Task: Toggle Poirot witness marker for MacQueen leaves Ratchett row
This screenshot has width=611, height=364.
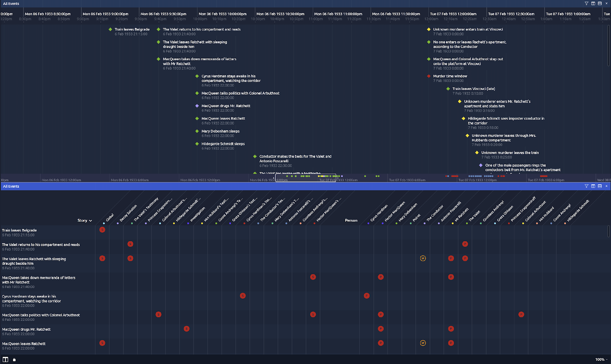Action: [x=423, y=343]
